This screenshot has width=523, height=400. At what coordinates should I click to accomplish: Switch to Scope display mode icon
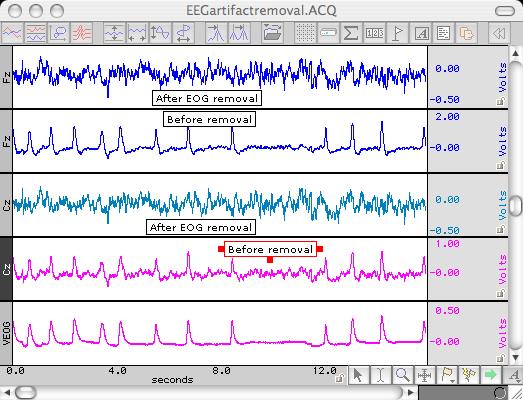36,33
